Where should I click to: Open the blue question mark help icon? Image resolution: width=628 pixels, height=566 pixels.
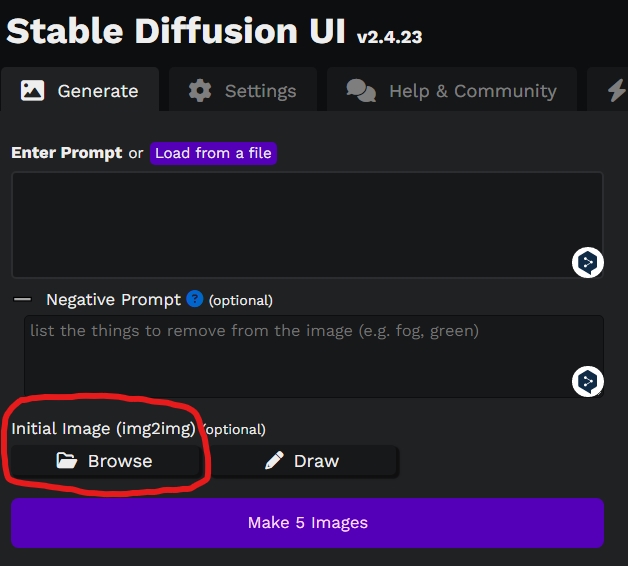click(x=195, y=299)
